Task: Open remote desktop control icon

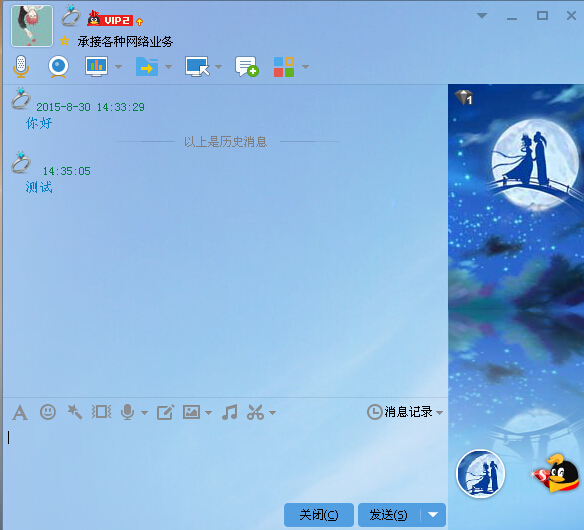Action: coord(197,67)
